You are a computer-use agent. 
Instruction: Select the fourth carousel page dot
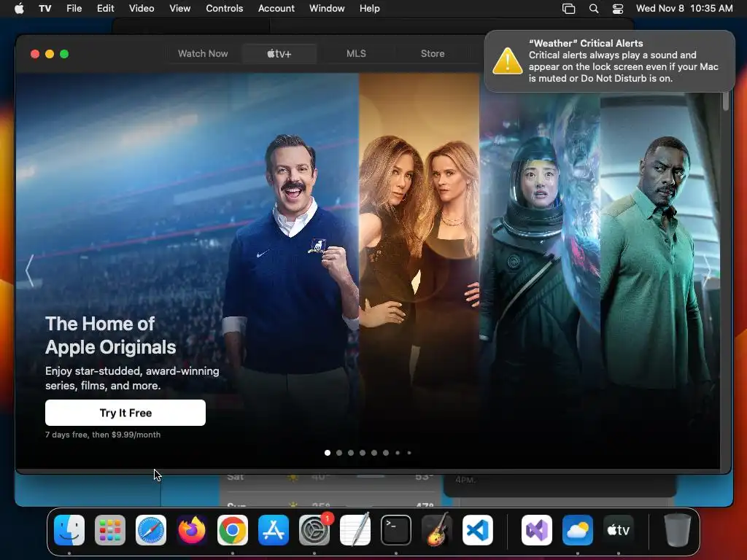coord(363,453)
